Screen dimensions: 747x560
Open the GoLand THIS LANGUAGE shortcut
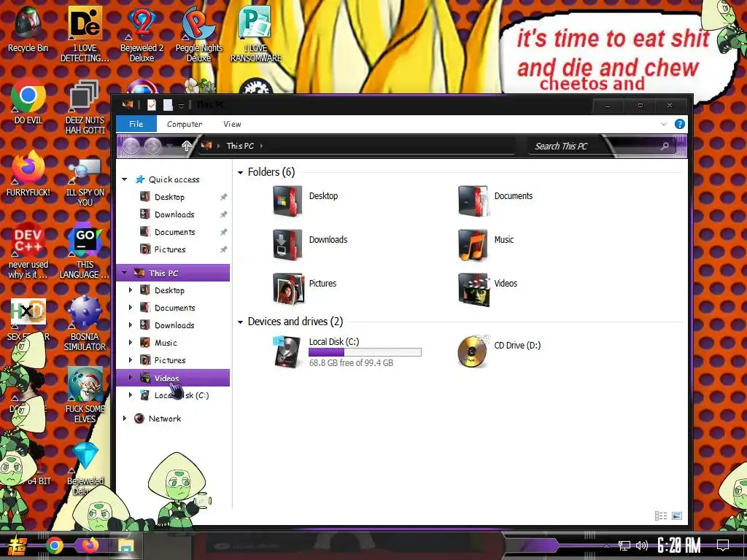85,251
